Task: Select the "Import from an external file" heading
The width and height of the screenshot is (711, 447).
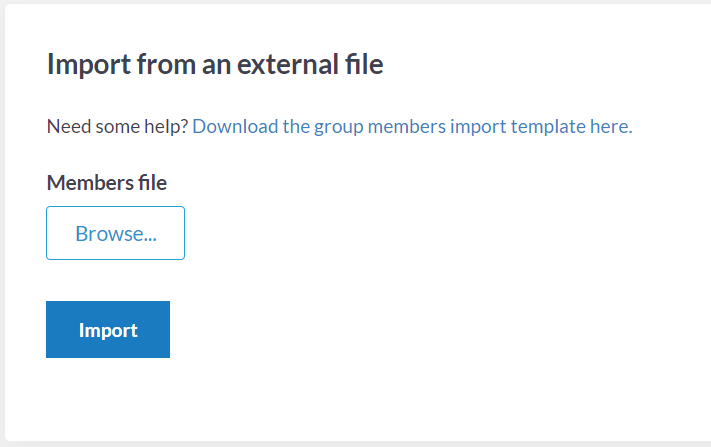Action: click(215, 64)
